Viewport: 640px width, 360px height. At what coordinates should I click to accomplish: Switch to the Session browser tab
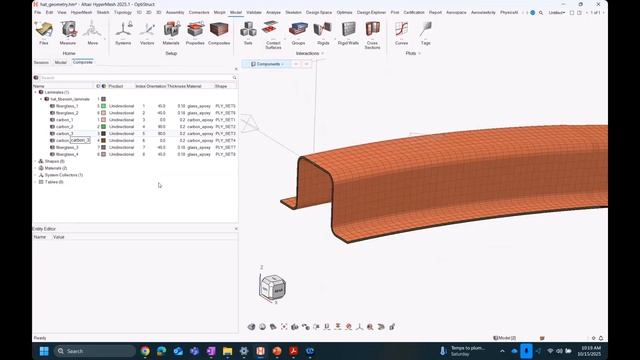coord(41,62)
